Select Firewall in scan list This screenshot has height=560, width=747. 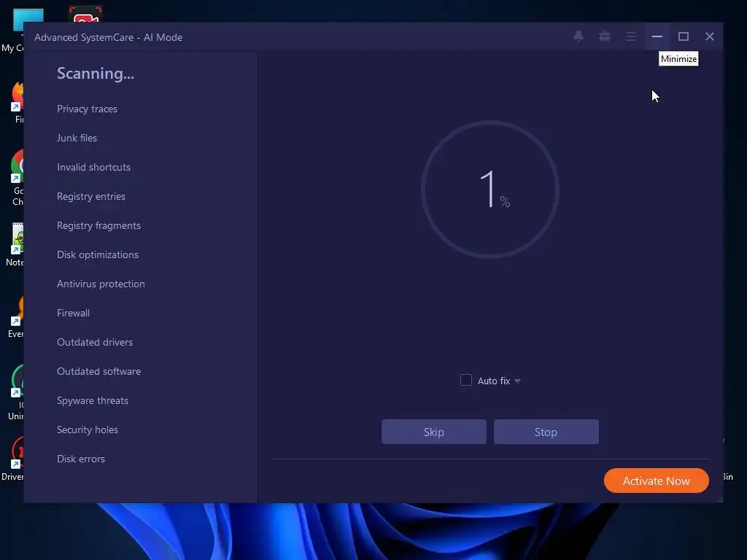point(74,313)
